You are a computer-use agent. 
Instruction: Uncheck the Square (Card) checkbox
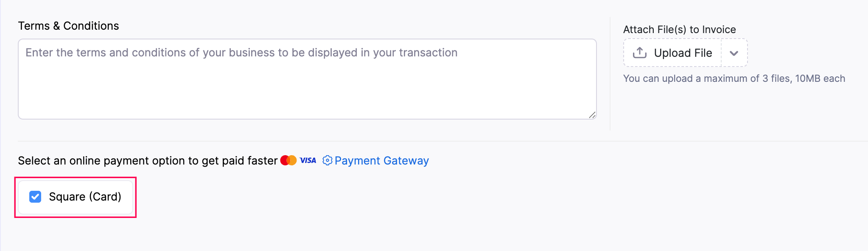[35, 197]
